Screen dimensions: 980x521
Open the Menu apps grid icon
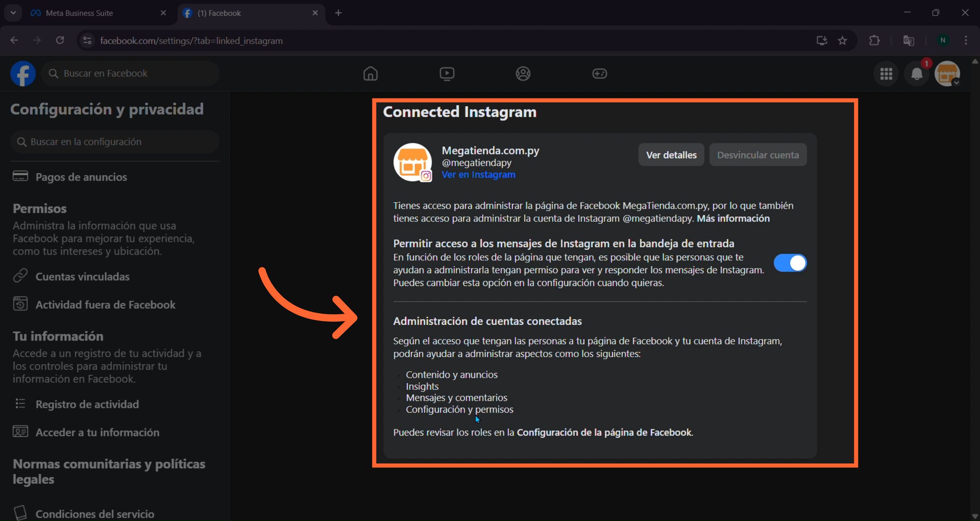pos(886,74)
